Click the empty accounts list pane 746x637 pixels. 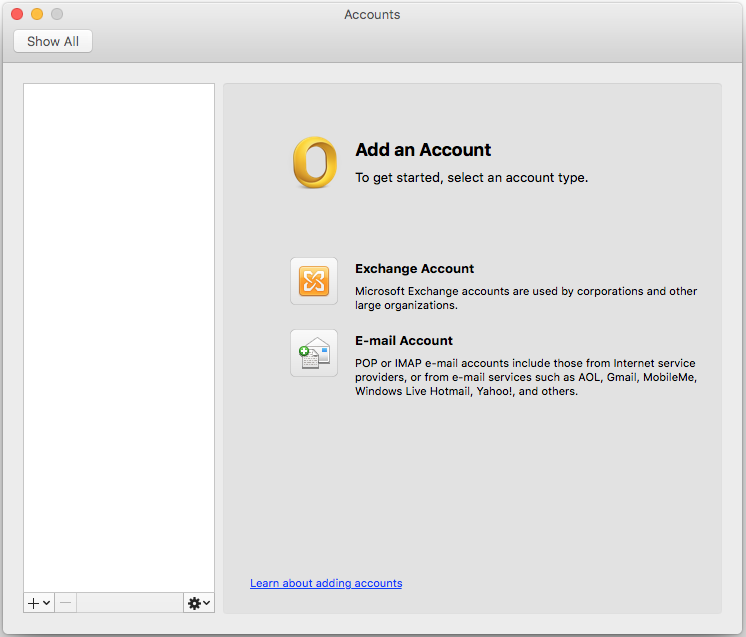[x=119, y=338]
